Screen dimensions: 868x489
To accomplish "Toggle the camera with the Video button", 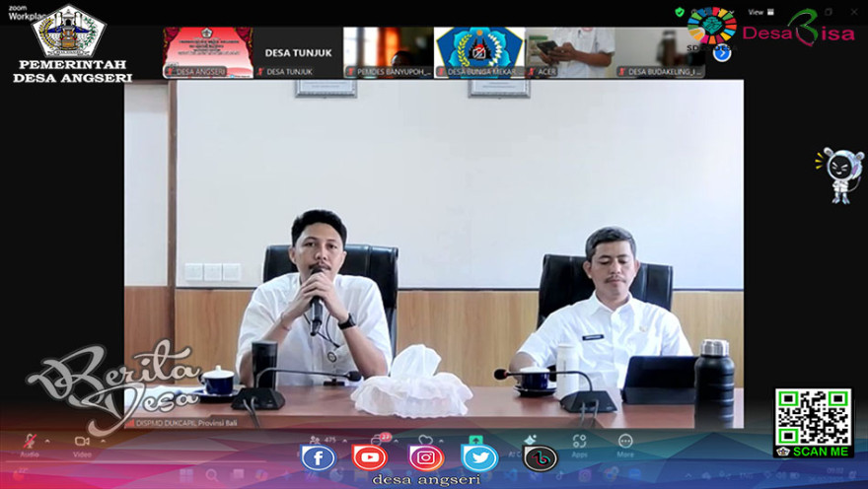I will click(x=82, y=446).
